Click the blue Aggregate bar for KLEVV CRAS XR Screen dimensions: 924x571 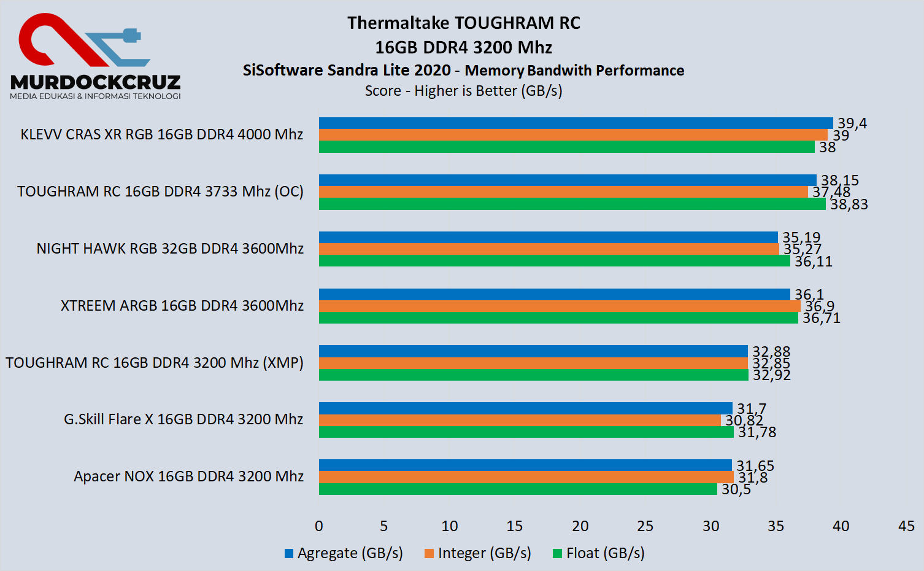click(576, 123)
